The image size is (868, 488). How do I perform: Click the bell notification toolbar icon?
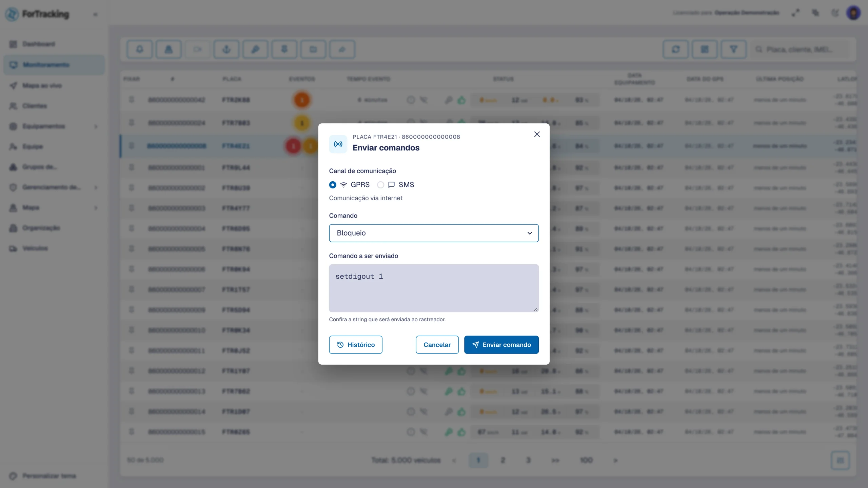(x=140, y=49)
